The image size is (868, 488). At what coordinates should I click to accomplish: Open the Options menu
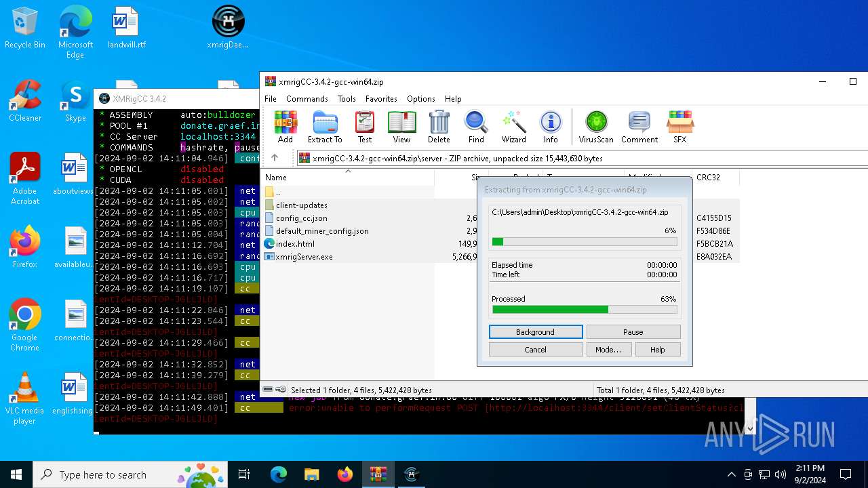coord(421,99)
